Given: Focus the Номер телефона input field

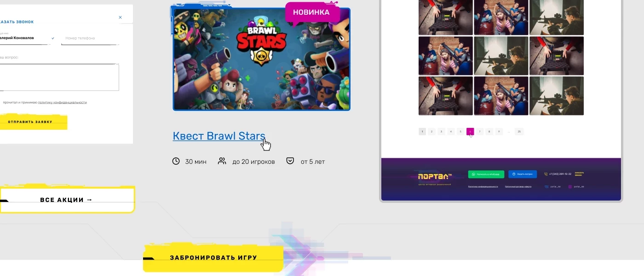Looking at the screenshot, I should (x=90, y=39).
